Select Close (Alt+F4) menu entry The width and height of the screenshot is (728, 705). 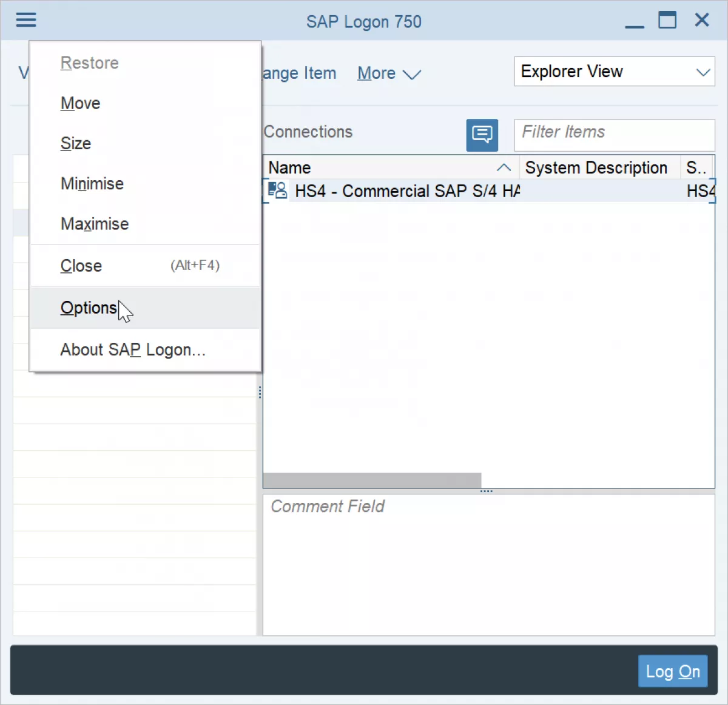point(145,266)
